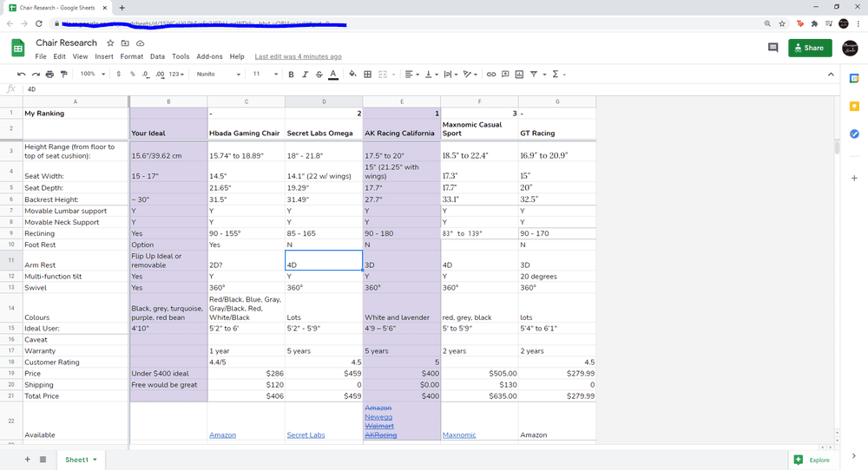Click the Redo icon in the toolbar
Image resolution: width=868 pixels, height=470 pixels.
click(x=36, y=74)
